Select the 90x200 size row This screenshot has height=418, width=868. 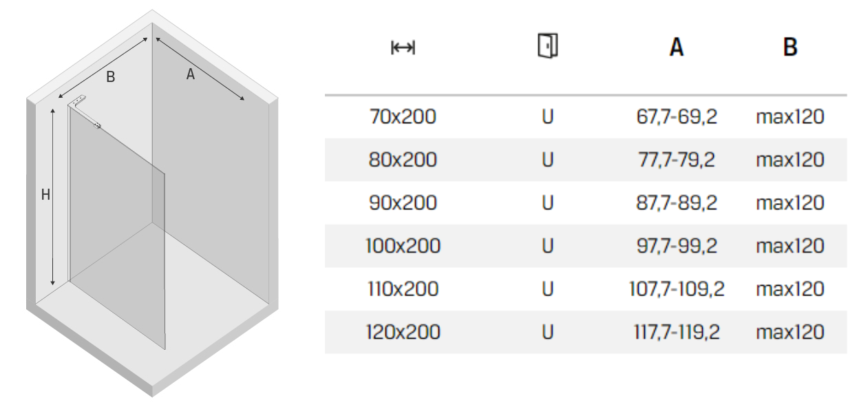point(585,203)
